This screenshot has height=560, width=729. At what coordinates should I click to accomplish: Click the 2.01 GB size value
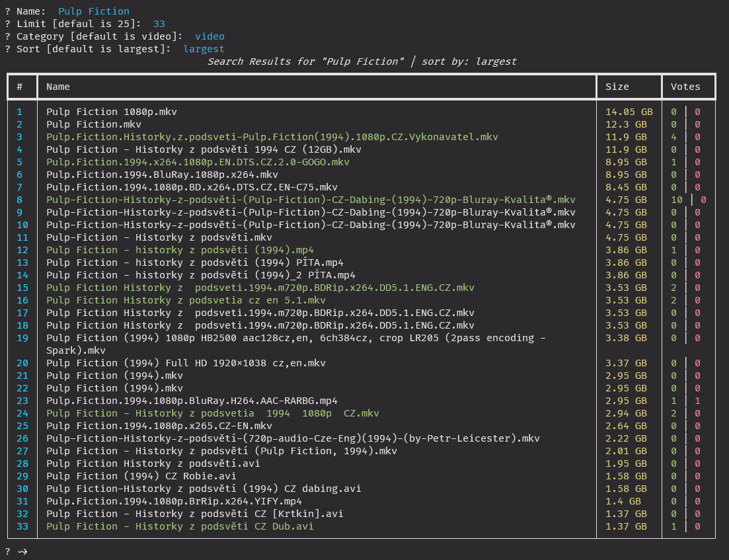click(626, 451)
